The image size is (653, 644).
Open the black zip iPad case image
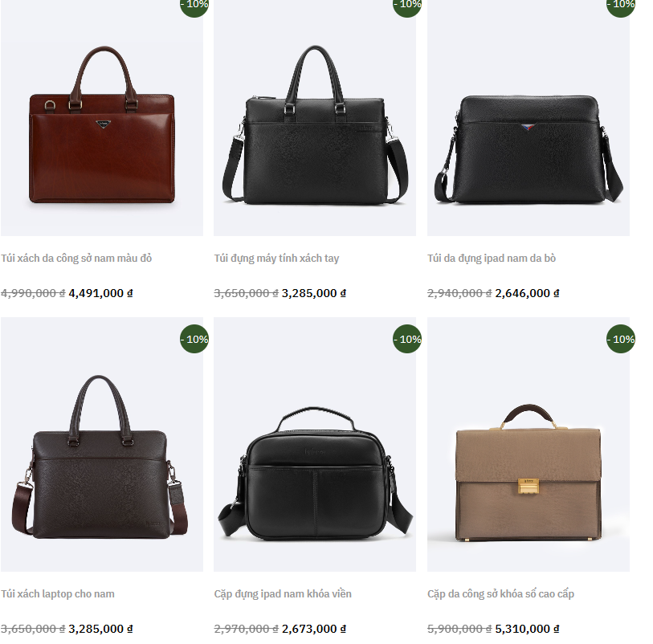click(x=315, y=444)
